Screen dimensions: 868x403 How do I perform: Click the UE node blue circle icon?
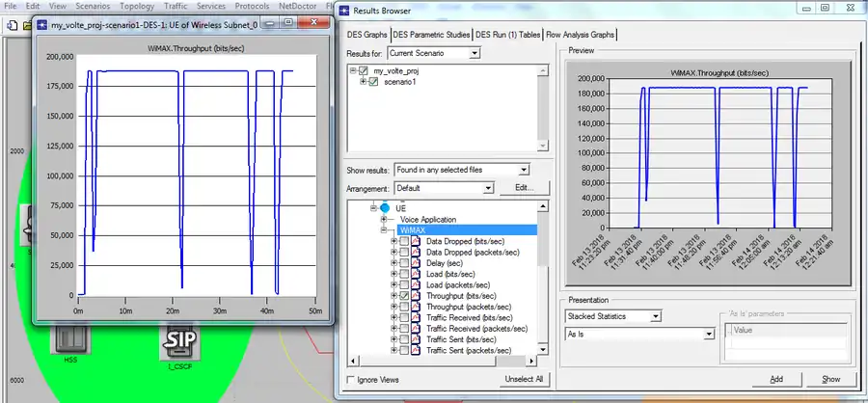coord(385,208)
